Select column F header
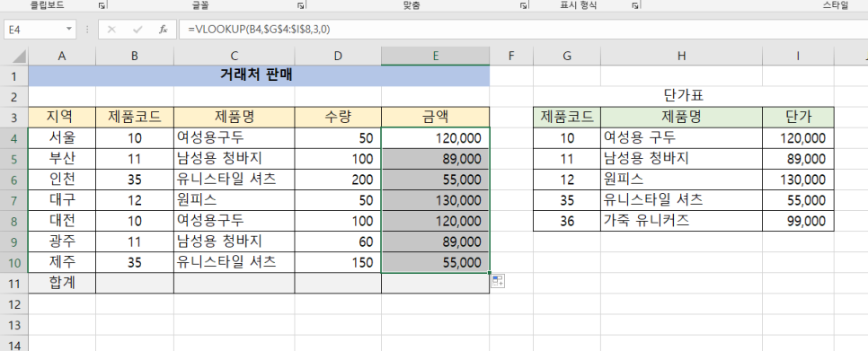Image resolution: width=868 pixels, height=351 pixels. (x=511, y=56)
